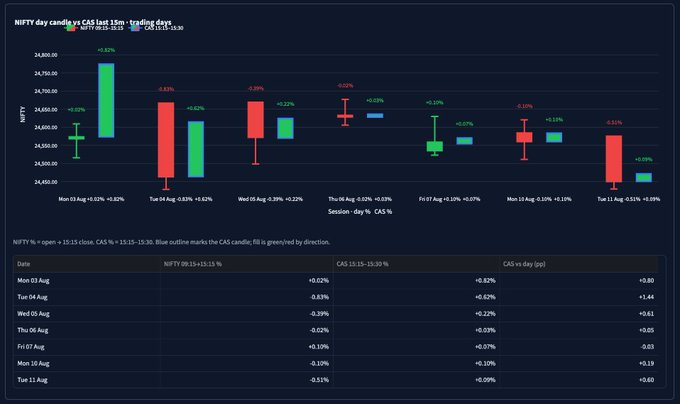Image resolution: width=680 pixels, height=404 pixels.
Task: Click the y-axis tick '24,700.00'
Action: pyautogui.click(x=46, y=91)
